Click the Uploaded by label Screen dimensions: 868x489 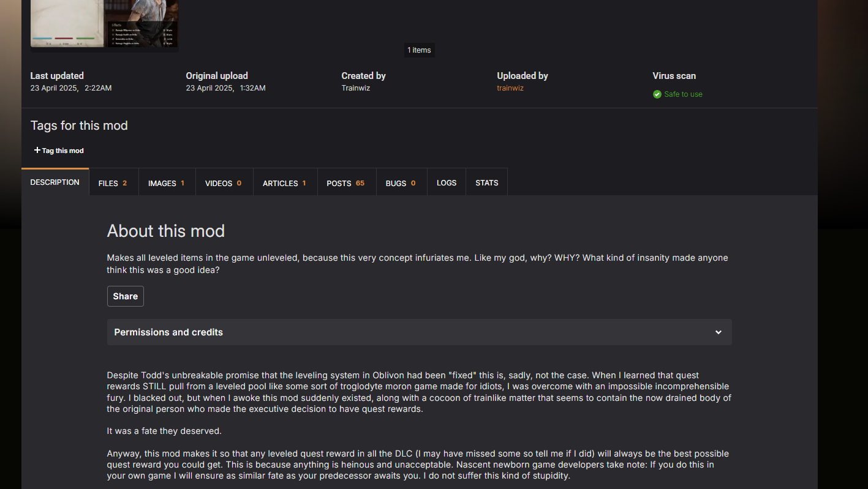point(523,76)
